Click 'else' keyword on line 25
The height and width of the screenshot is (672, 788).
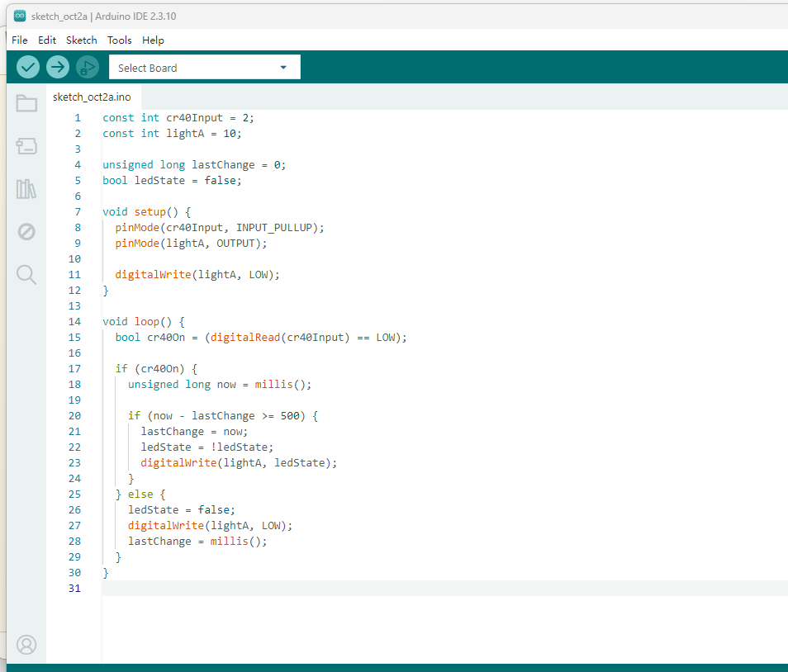140,495
